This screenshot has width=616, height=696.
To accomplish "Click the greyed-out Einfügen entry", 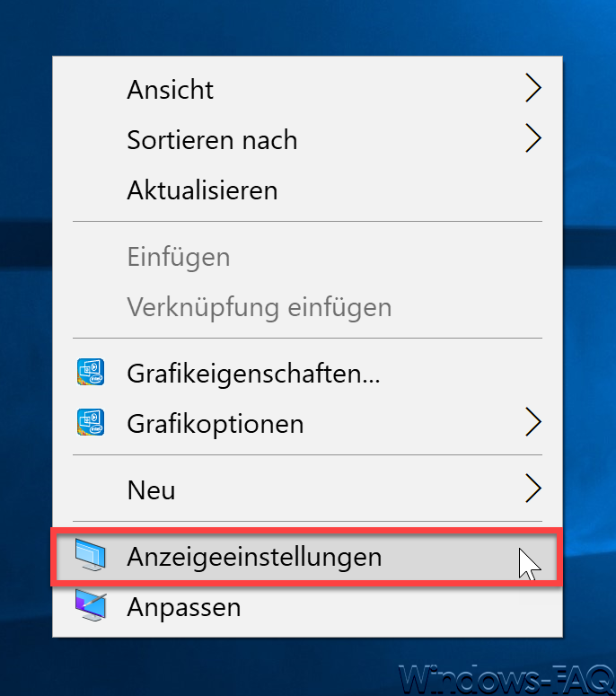I will coord(308,257).
